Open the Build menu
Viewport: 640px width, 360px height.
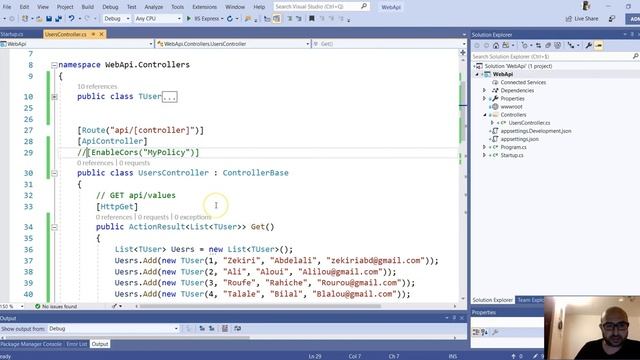[x=87, y=7]
